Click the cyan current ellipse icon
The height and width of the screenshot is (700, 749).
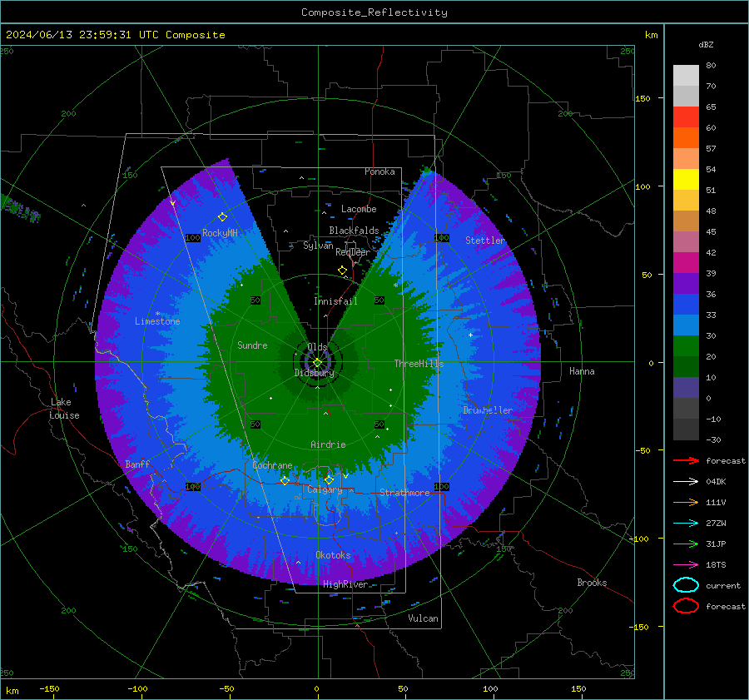[686, 585]
